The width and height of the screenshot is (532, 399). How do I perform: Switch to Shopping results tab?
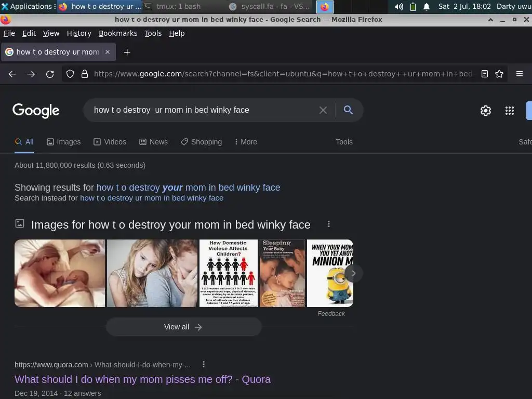[x=201, y=142]
